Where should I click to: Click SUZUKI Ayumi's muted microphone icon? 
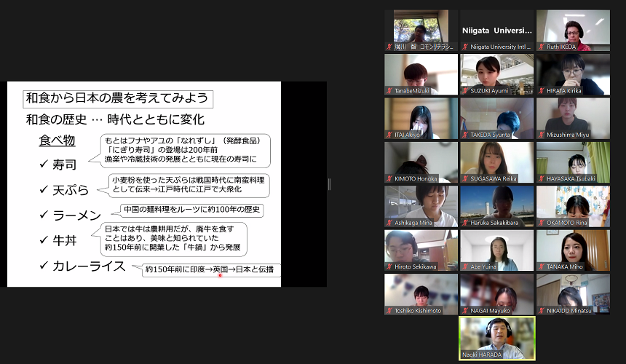click(465, 91)
